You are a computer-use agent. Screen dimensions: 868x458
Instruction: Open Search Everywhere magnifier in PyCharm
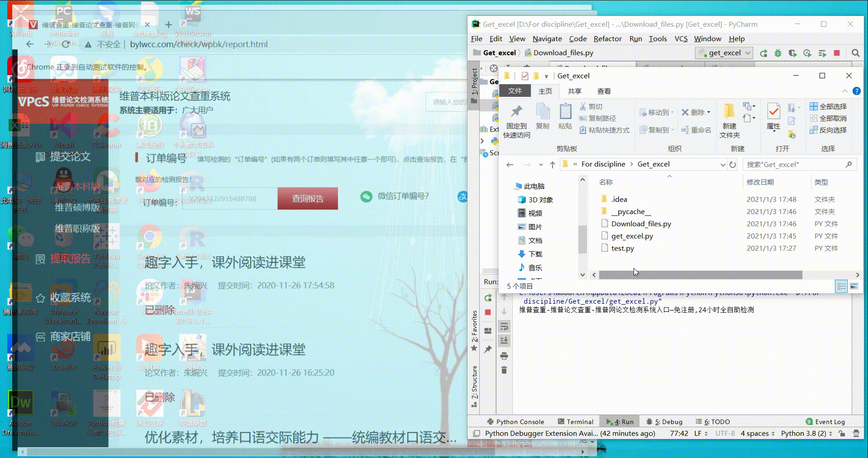[855, 53]
